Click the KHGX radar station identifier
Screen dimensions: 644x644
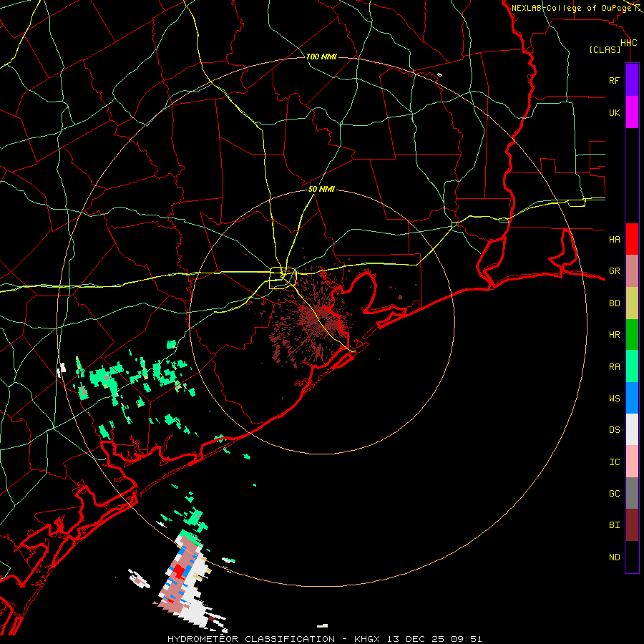coord(369,639)
